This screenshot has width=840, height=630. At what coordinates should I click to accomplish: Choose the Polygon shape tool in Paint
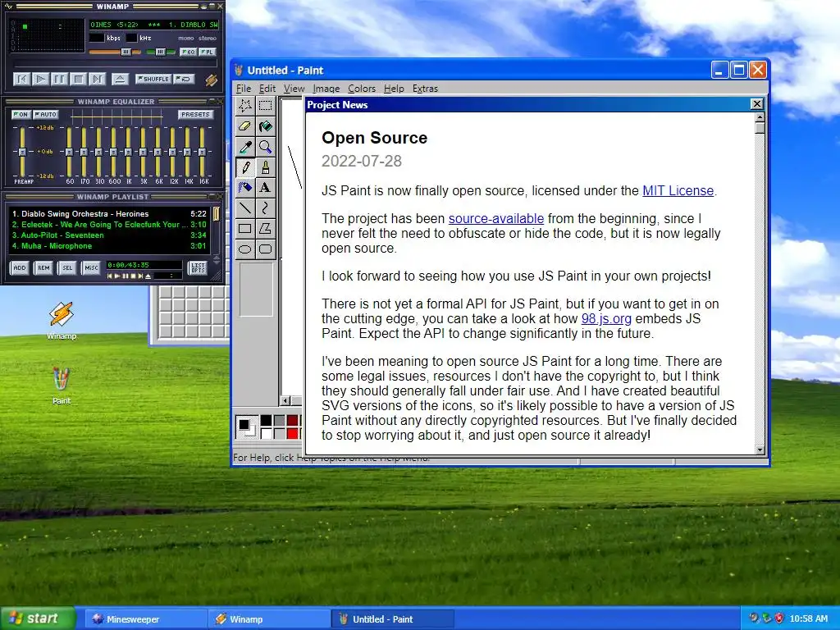265,229
